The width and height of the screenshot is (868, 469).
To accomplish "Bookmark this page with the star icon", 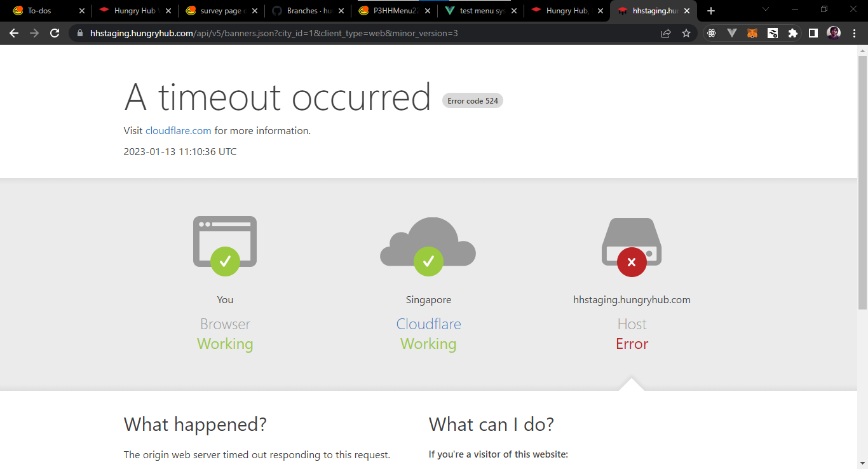I will [686, 33].
